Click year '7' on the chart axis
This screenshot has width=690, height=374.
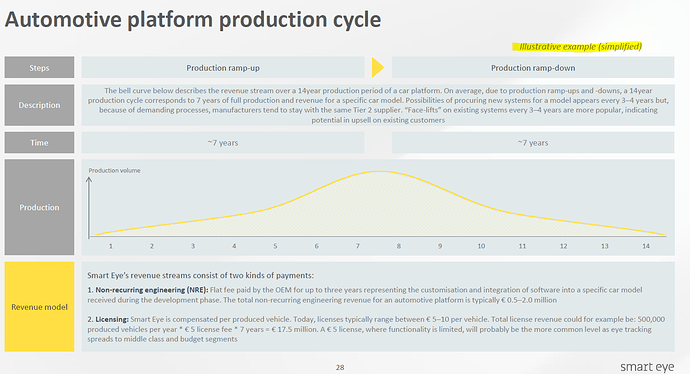pyautogui.click(x=358, y=246)
